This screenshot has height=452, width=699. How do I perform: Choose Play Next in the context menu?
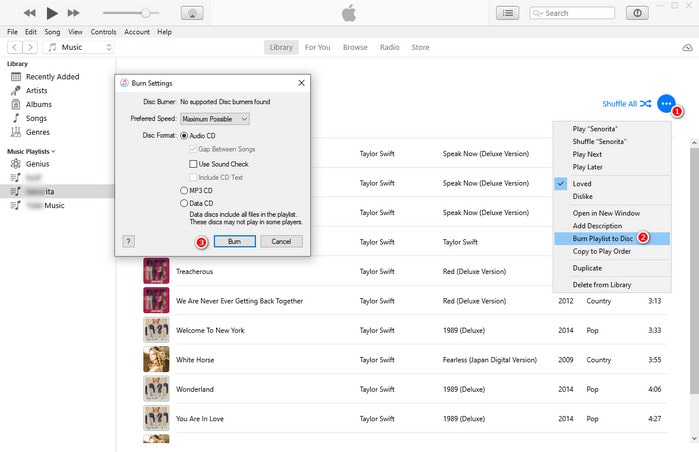(612, 154)
